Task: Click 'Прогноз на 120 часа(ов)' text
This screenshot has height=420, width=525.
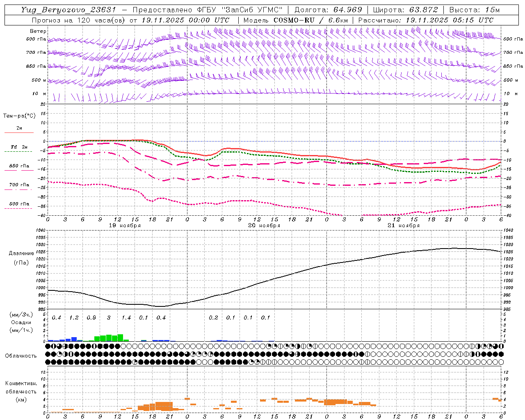Action: tap(79, 20)
